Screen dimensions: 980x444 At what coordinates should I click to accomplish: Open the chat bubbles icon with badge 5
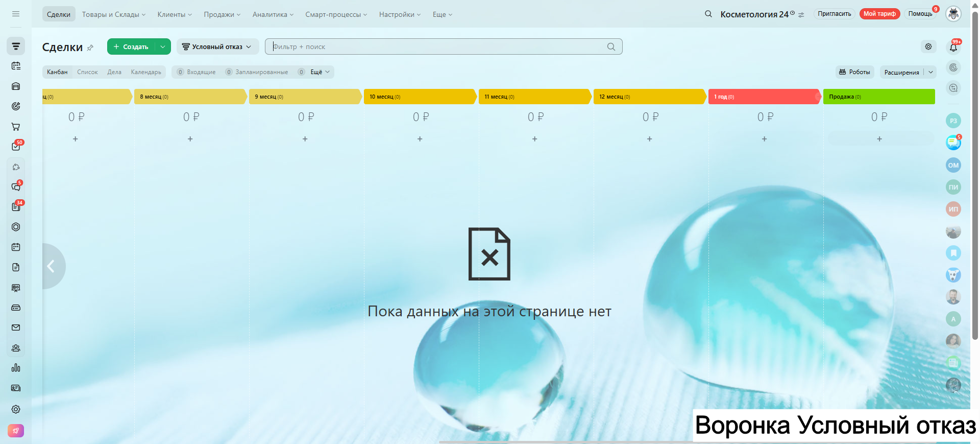[x=16, y=187]
